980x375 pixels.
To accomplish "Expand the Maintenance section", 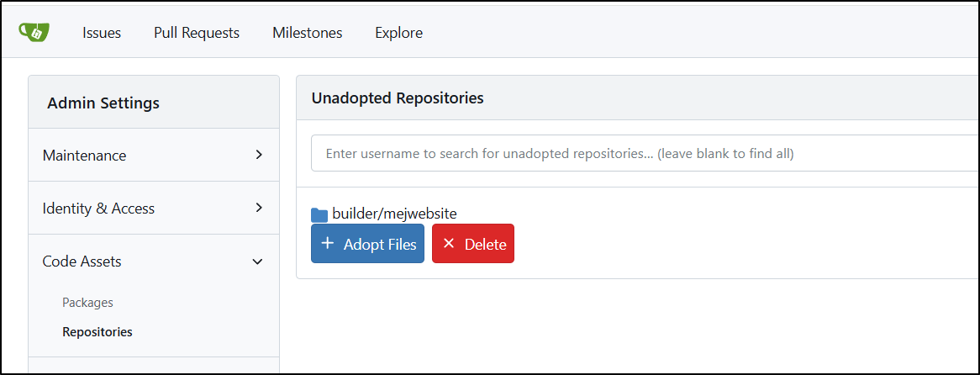I will pos(154,155).
